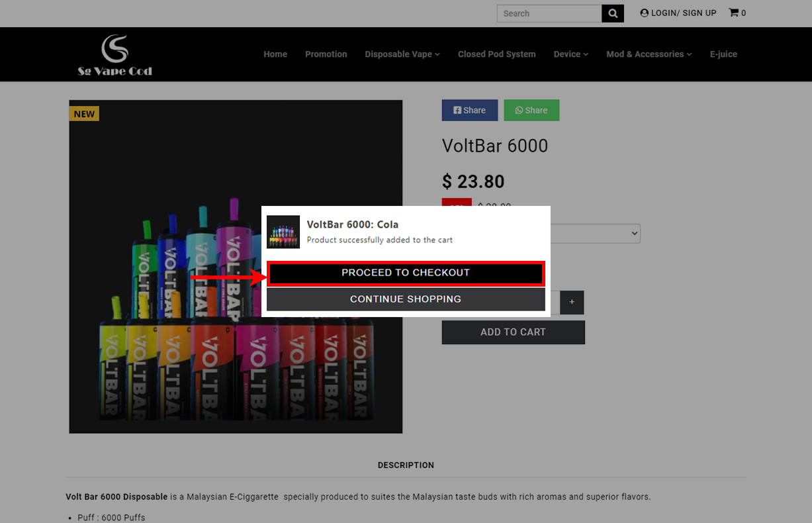Expand Disposable Vape dropdown menu
Image resolution: width=812 pixels, height=523 pixels.
point(402,54)
